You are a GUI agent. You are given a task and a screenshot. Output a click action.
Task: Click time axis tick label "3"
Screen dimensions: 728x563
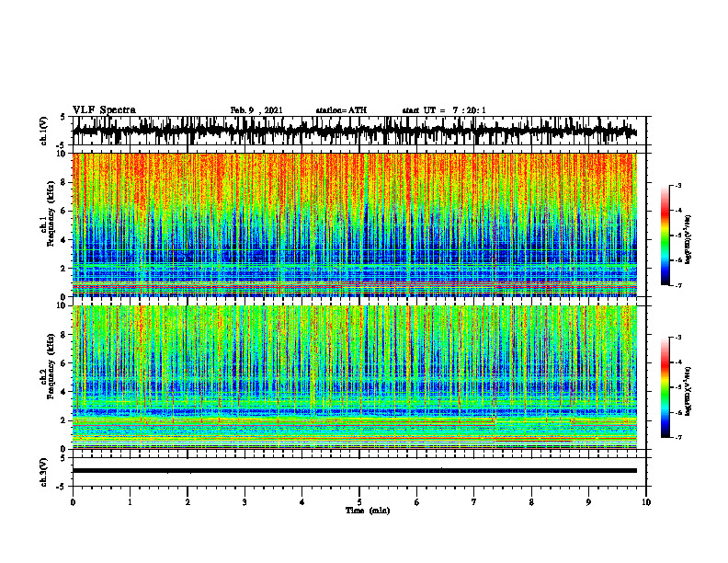point(245,502)
